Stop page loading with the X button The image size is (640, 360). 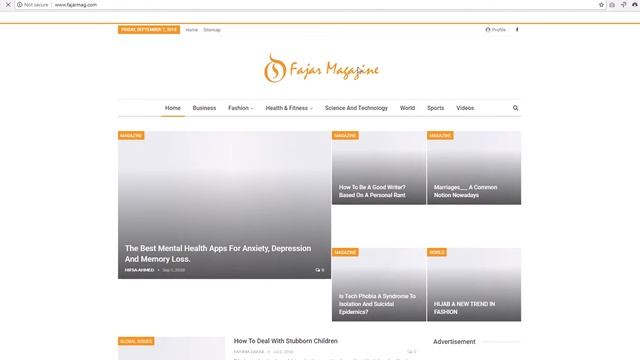click(8, 5)
